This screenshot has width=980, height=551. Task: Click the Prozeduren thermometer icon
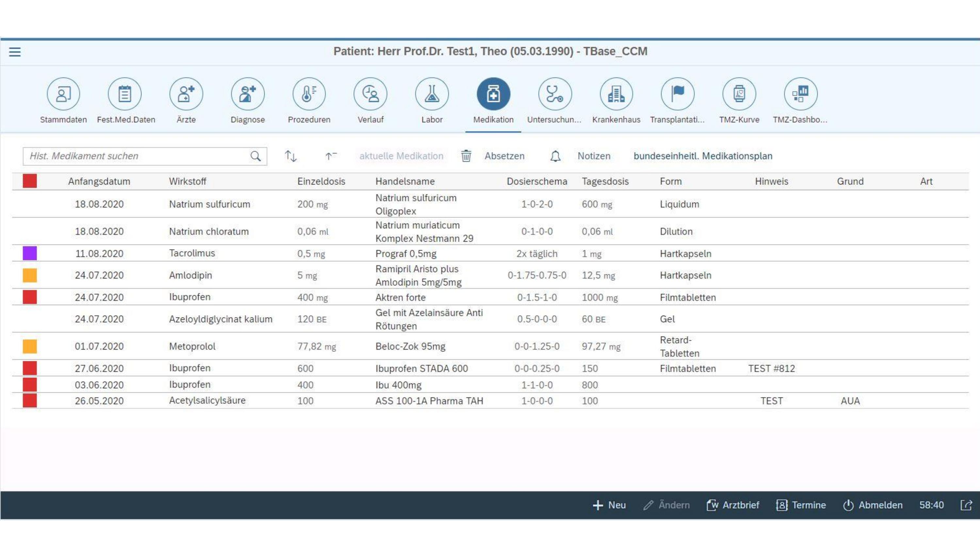309,94
